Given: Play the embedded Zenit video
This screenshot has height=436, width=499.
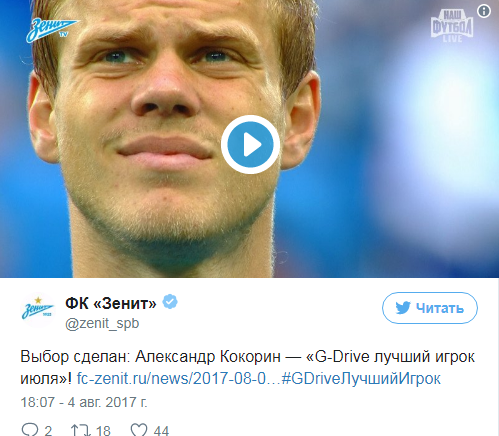Looking at the screenshot, I should click(250, 144).
